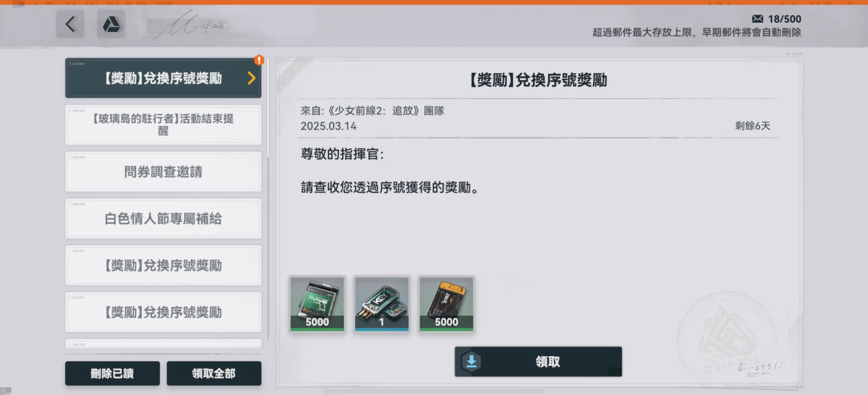
Task: Click the 領取全部 button
Action: tap(214, 373)
